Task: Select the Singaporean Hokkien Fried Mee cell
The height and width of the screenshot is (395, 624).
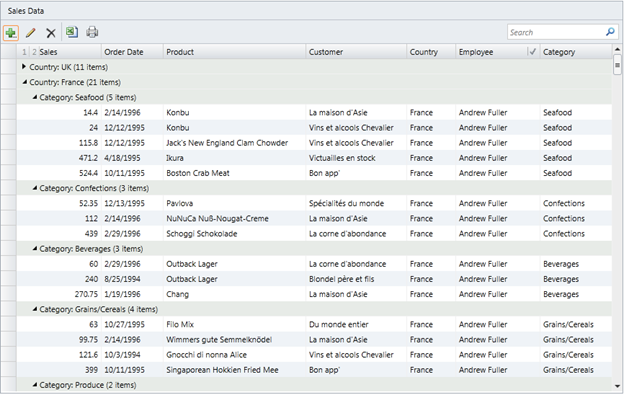Action: pyautogui.click(x=234, y=370)
